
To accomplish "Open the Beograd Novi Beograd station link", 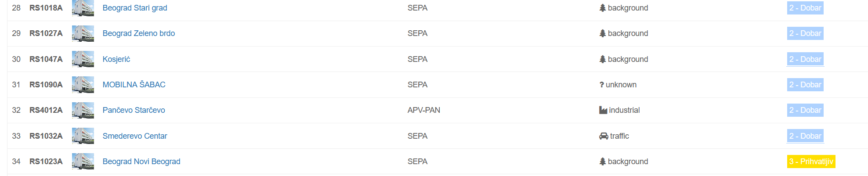I will [x=141, y=162].
